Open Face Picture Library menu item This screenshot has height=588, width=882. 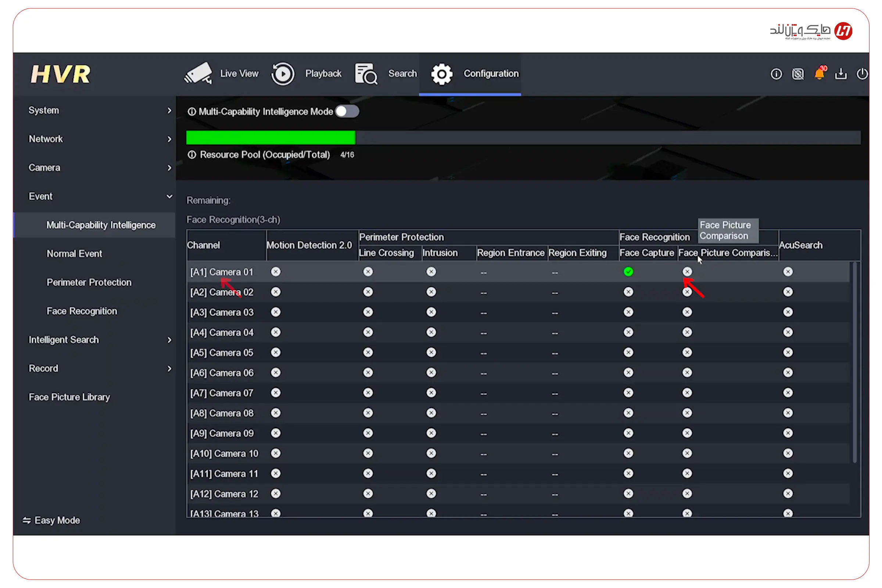coord(69,397)
